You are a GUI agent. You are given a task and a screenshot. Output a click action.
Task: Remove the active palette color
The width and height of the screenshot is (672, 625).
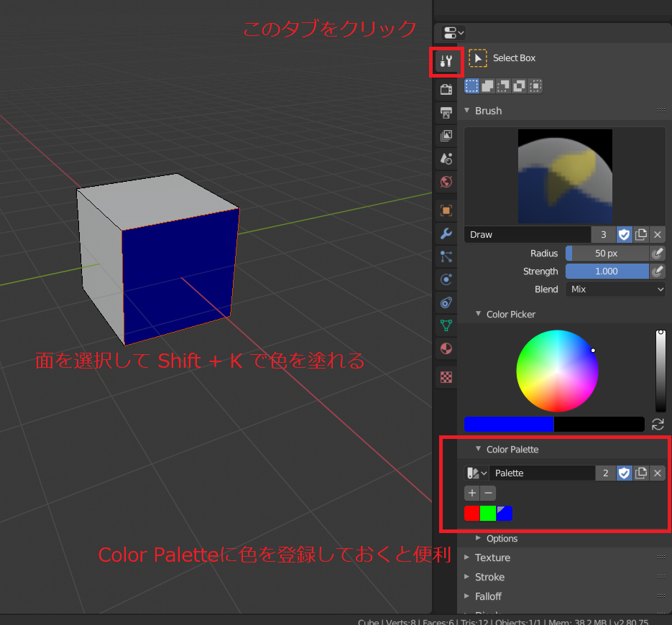488,493
